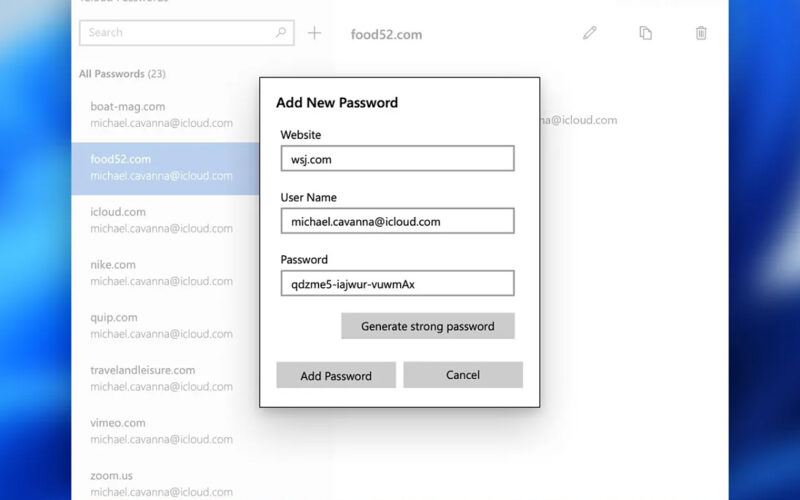The height and width of the screenshot is (500, 800).
Task: Select the travelandleisure.com entry
Action: [x=165, y=378]
